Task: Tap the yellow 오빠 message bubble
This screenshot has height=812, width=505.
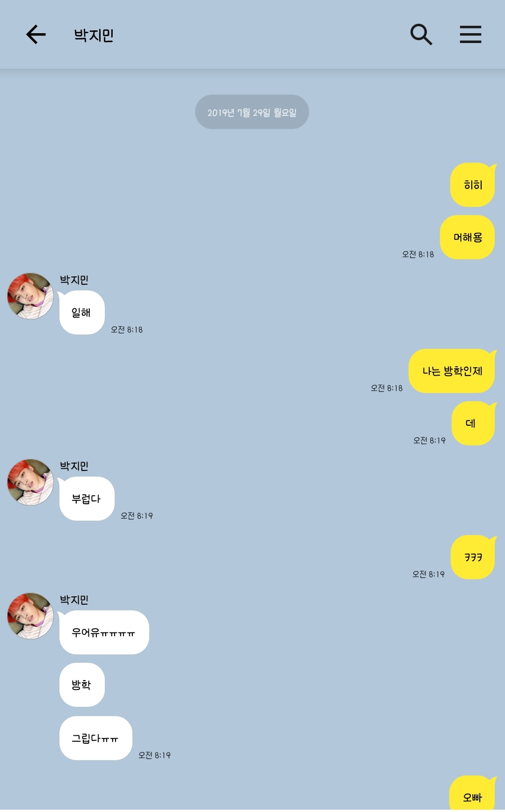Action: pyautogui.click(x=472, y=794)
